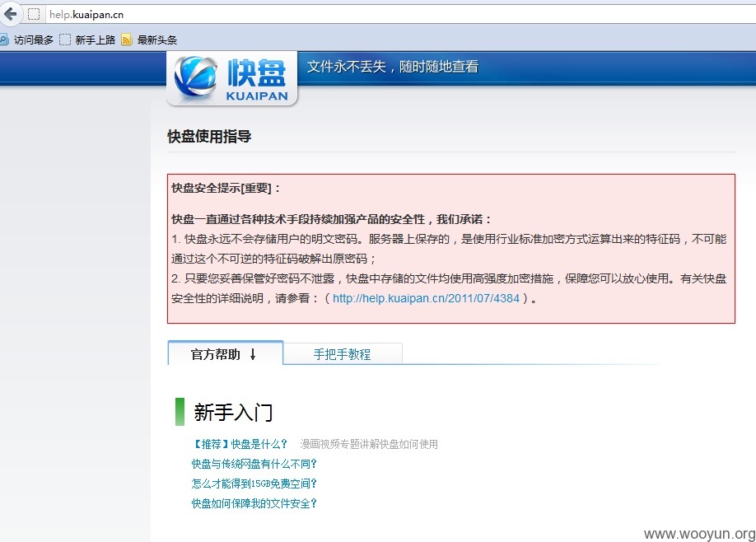Image resolution: width=756 pixels, height=542 pixels.
Task: Select the 官方帮助 tab
Action: click(225, 353)
